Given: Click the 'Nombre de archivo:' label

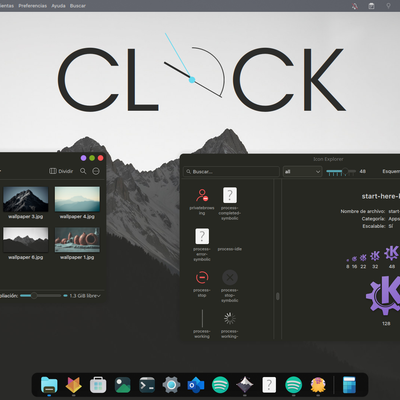Looking at the screenshot, I should [363, 211].
